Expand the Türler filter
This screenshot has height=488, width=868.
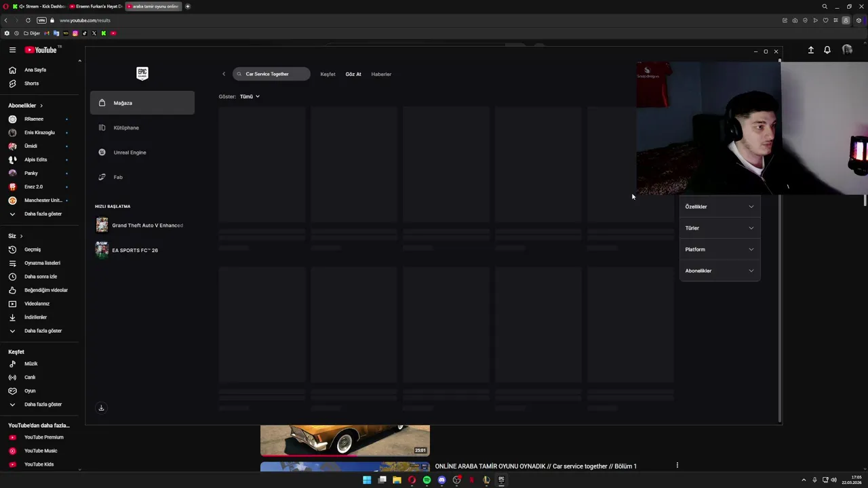pyautogui.click(x=719, y=228)
